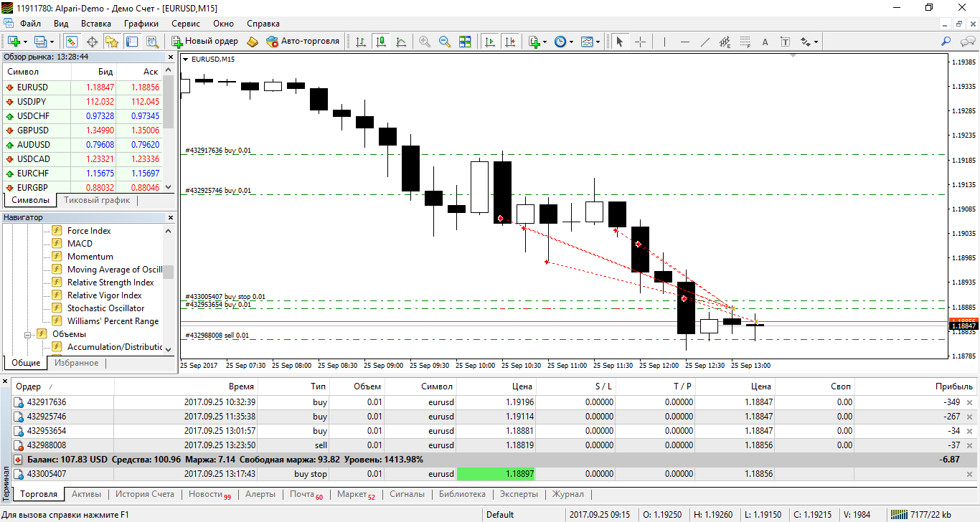Collapse the Объемы tree node

tap(28, 334)
